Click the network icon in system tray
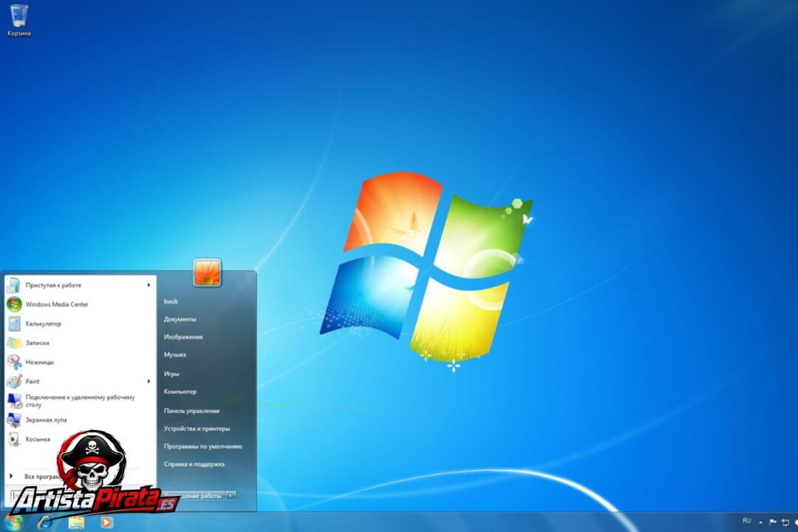Image resolution: width=798 pixels, height=532 pixels. coord(785,522)
